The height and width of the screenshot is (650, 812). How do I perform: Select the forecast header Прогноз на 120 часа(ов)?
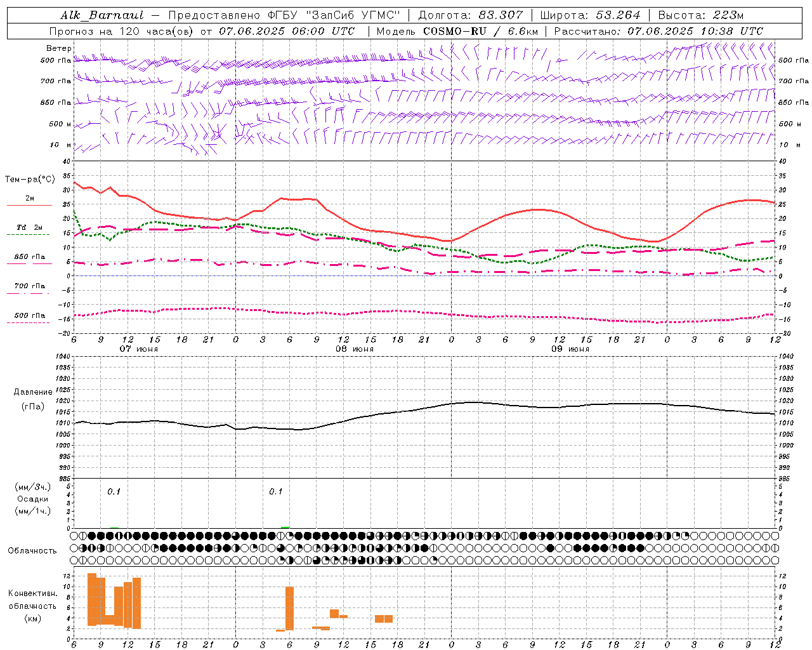[122, 31]
